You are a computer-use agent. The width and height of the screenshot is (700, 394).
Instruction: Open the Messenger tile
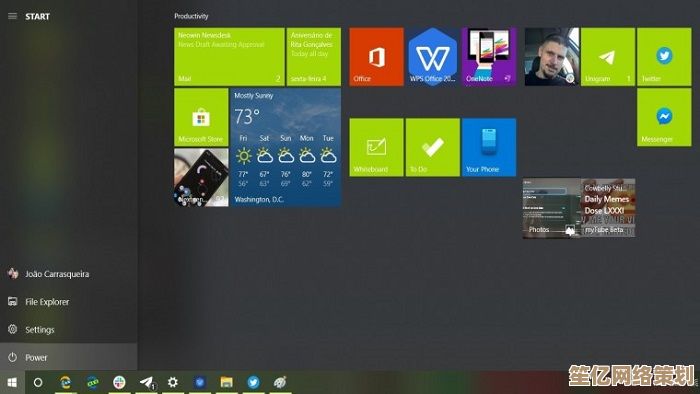click(664, 117)
